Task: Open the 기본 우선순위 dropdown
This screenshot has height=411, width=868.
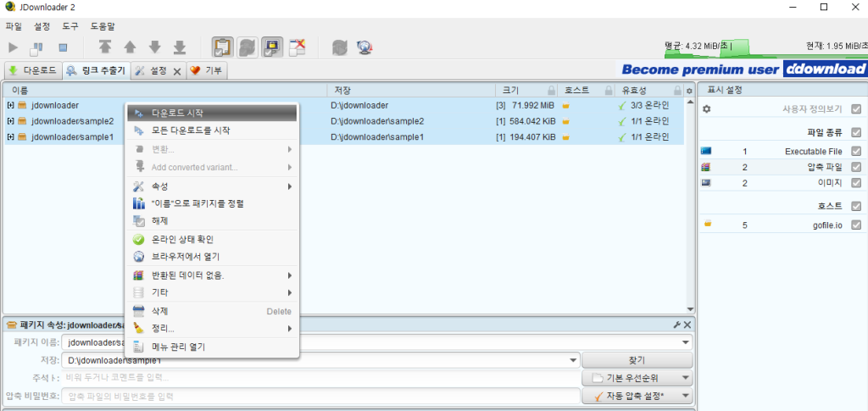Action: pos(637,378)
